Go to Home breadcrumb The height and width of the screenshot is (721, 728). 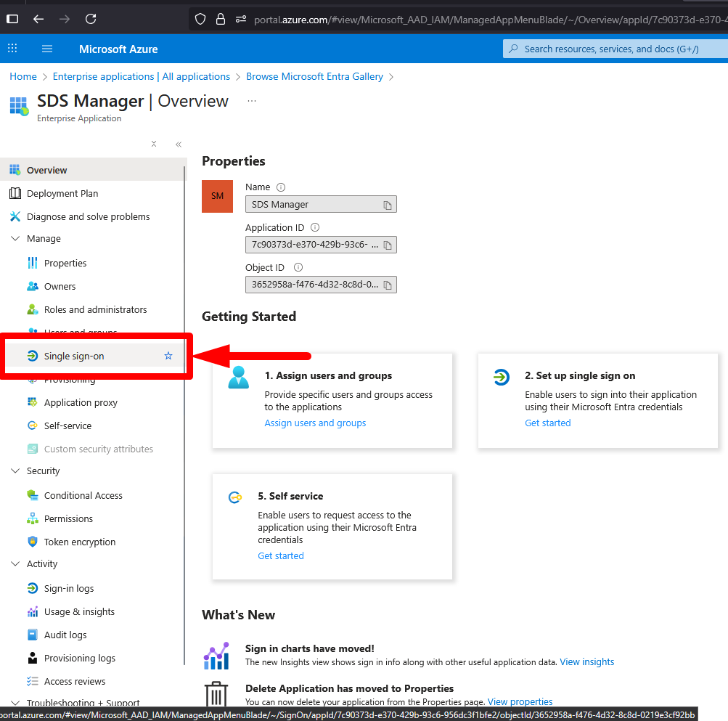tap(23, 76)
